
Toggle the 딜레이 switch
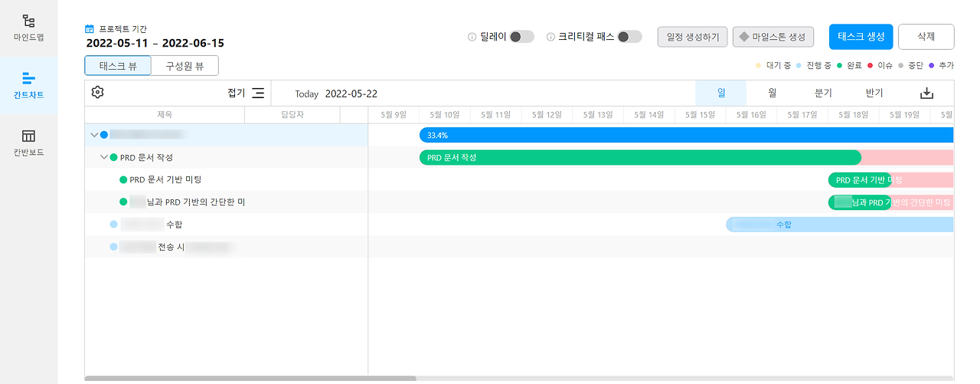coord(522,37)
